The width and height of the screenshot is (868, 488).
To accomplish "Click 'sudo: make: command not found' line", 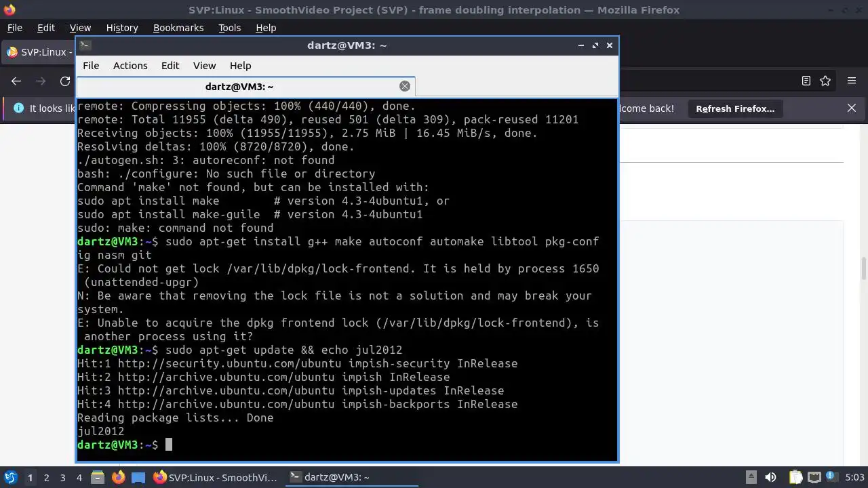I will (175, 228).
